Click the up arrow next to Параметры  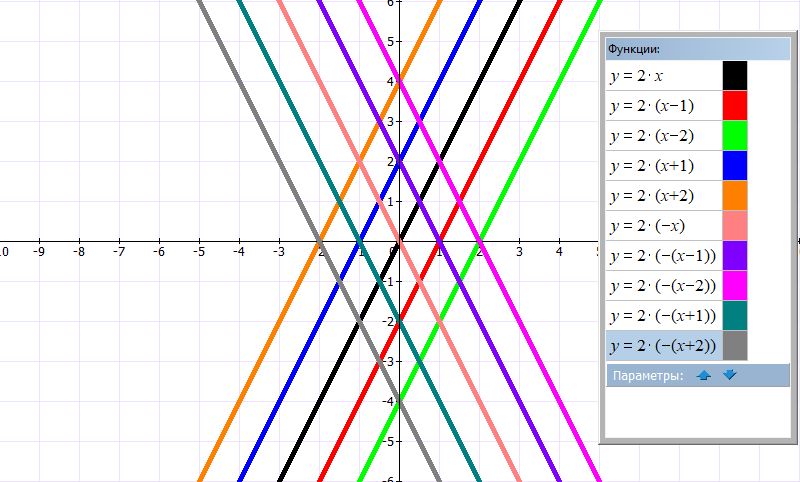point(704,375)
